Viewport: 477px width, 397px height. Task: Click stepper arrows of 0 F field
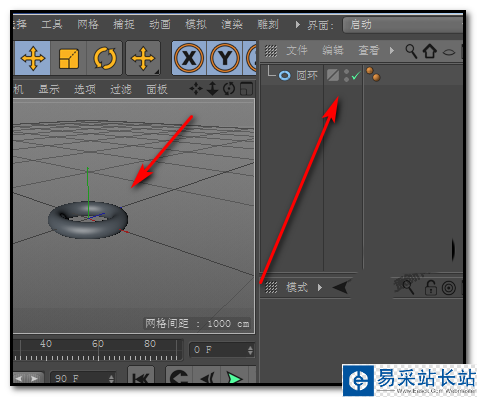pos(250,350)
